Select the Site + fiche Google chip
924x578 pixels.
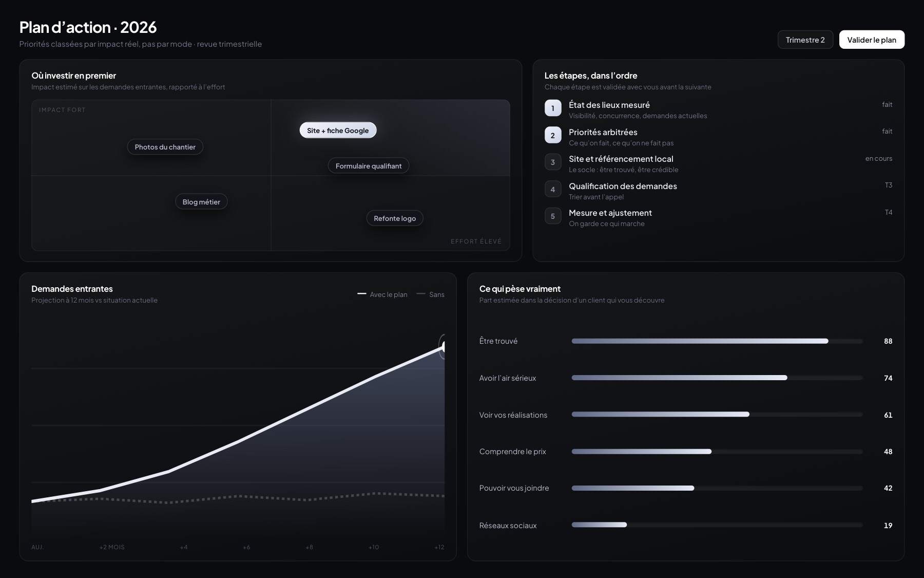click(x=338, y=130)
